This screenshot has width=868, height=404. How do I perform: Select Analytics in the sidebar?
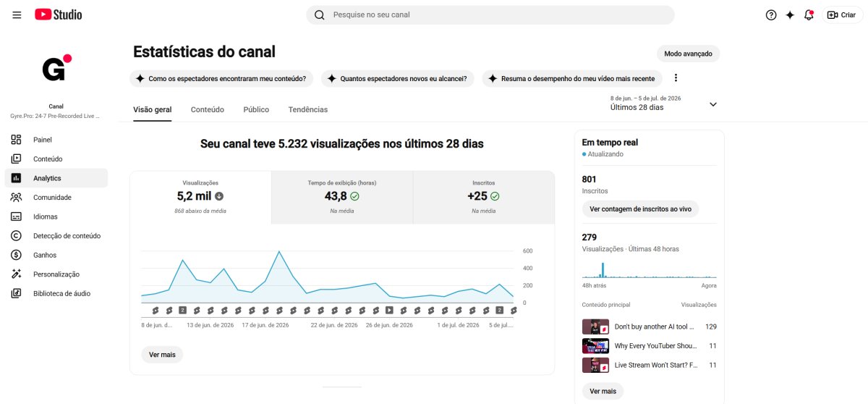pyautogui.click(x=56, y=178)
